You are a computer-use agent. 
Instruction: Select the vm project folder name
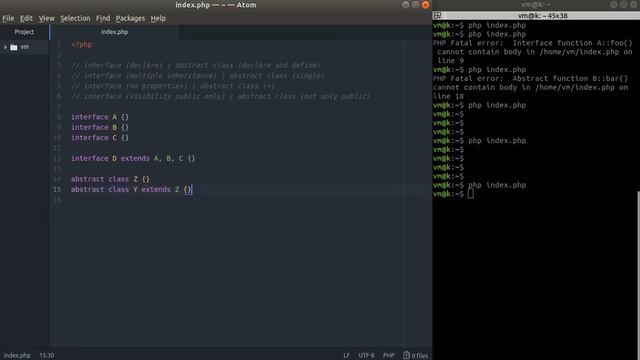tap(24, 47)
